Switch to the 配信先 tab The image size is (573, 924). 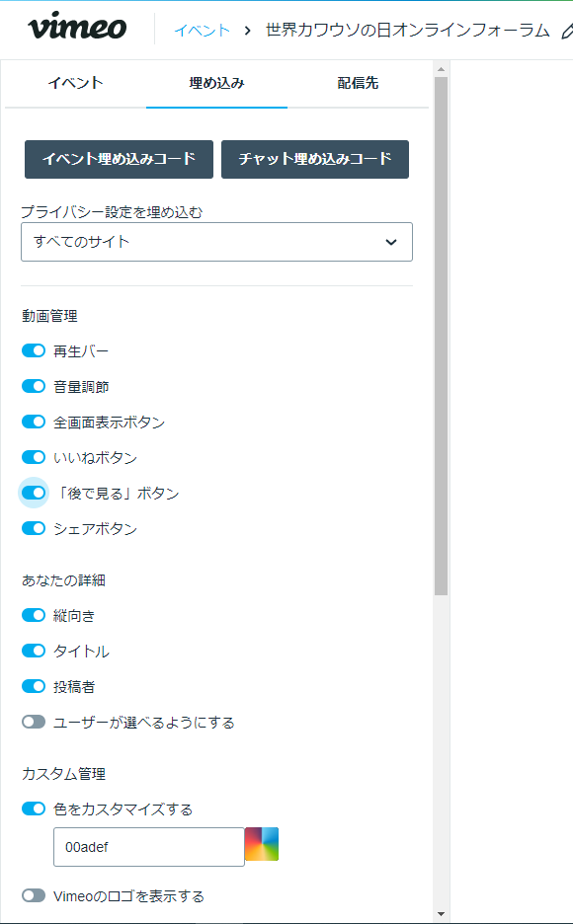[x=358, y=83]
